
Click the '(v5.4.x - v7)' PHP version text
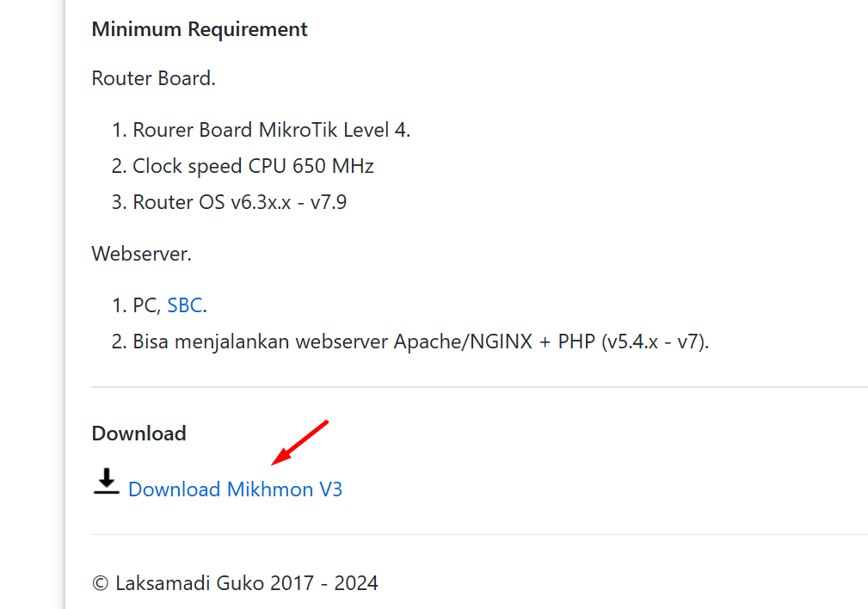655,342
